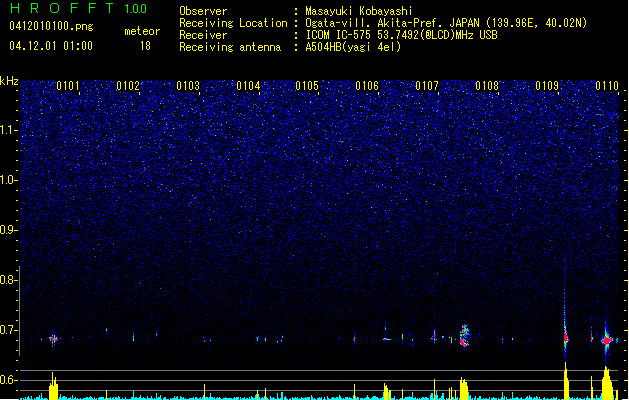Click the 1.1 kHz axis tick label
The image size is (629, 400).
[x=9, y=131]
